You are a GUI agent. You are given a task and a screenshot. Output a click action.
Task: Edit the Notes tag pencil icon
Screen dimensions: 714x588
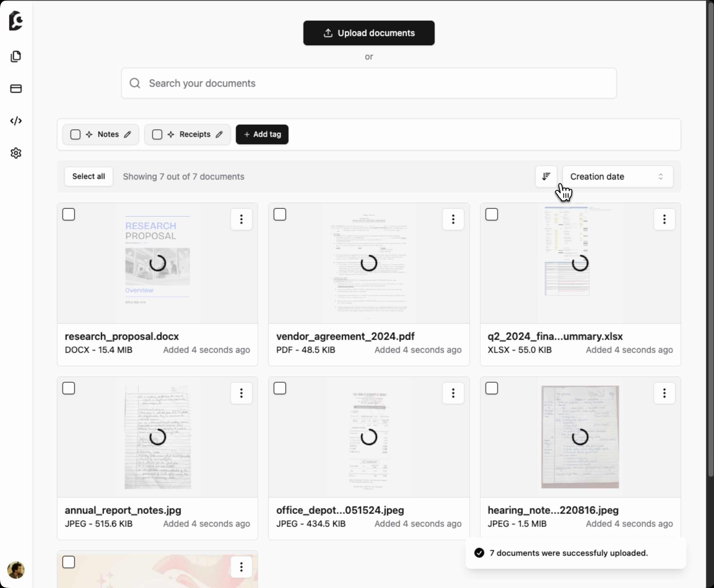coord(127,134)
